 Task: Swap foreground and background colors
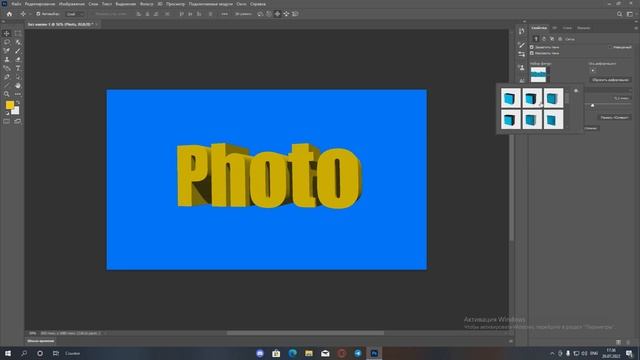pos(18,102)
